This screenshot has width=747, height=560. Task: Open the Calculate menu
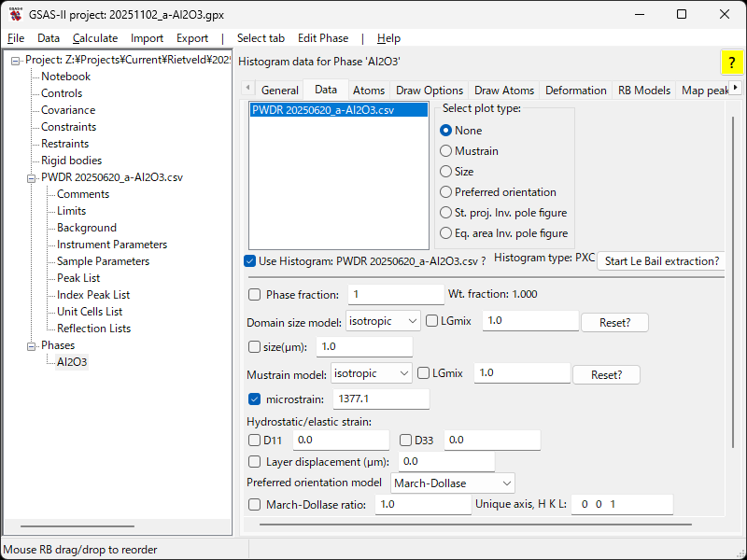click(x=95, y=38)
